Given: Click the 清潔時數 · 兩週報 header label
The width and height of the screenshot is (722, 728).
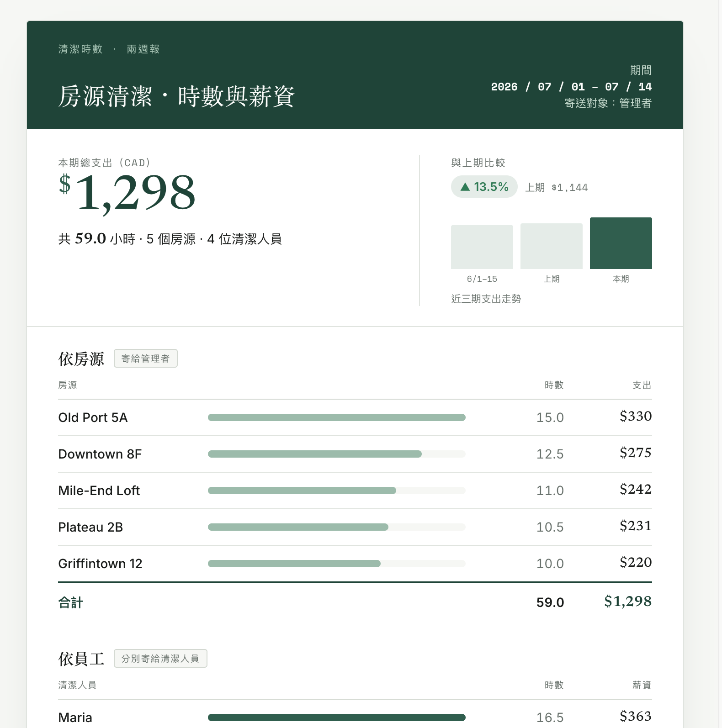Looking at the screenshot, I should 109,49.
